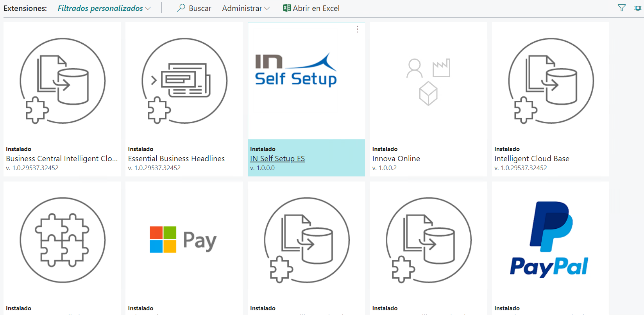Viewport: 644px width, 315px height.
Task: Select the IN Self Setup logo thumbnail
Action: [296, 70]
